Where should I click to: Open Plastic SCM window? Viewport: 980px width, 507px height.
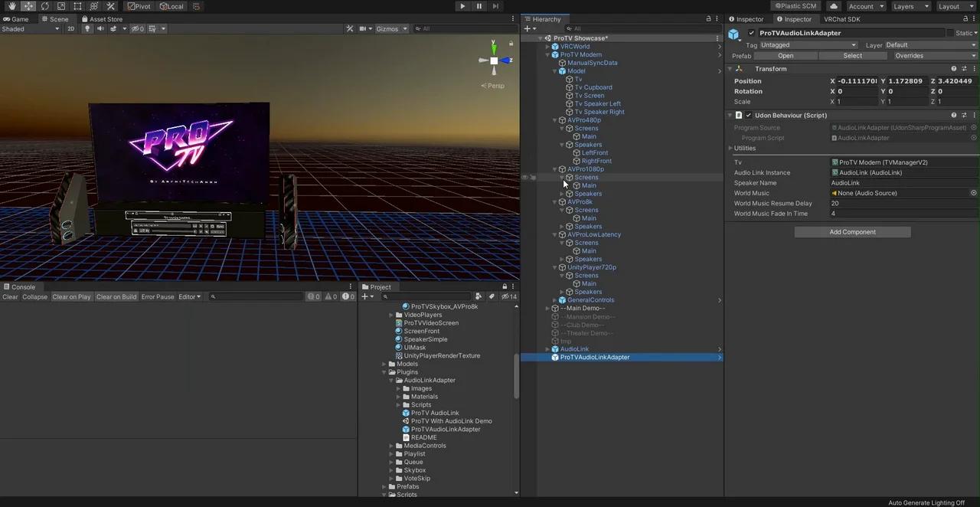coord(795,6)
